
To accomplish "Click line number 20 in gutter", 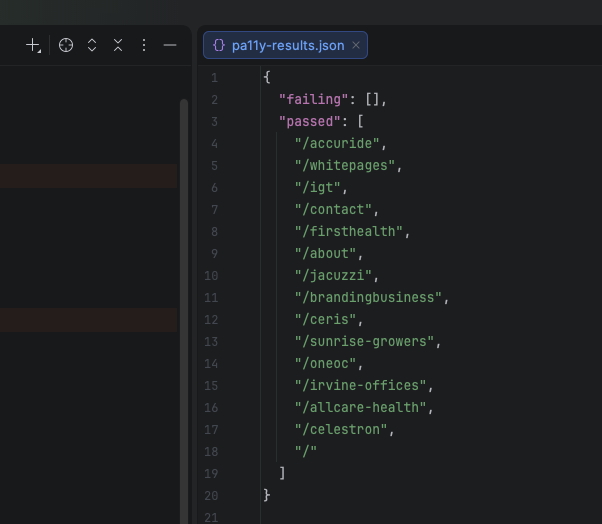I will pos(211,496).
